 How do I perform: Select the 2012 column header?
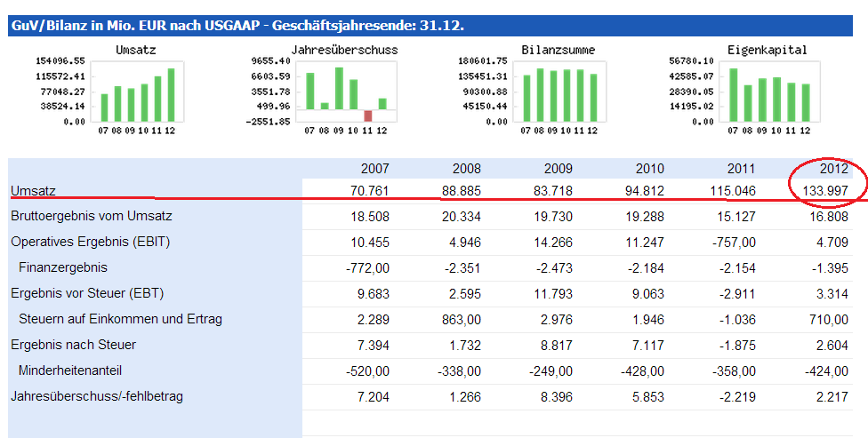coord(834,168)
